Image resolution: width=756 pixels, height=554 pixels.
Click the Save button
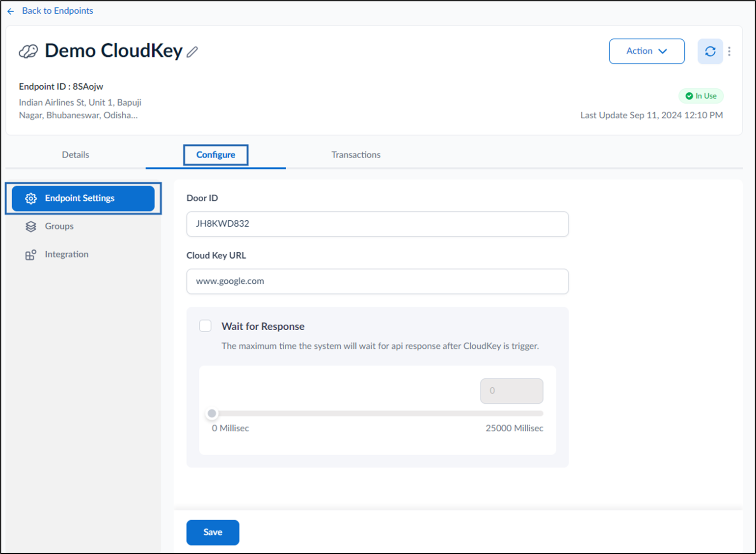click(213, 532)
